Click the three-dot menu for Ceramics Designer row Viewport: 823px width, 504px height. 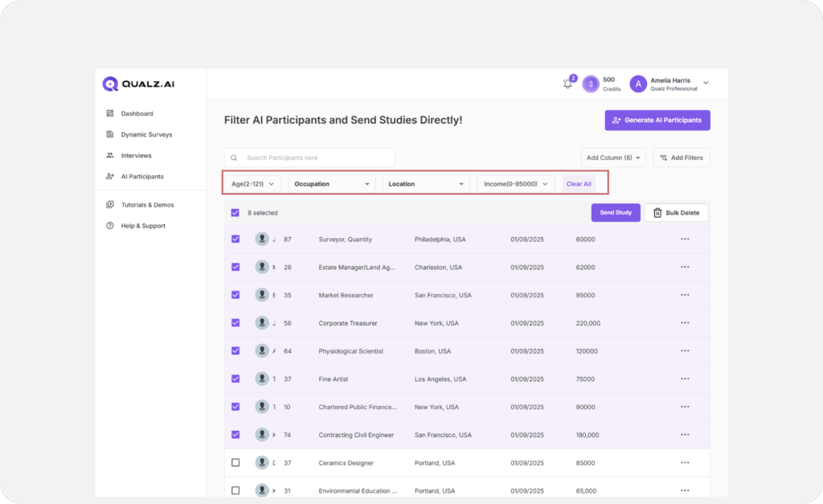click(685, 463)
